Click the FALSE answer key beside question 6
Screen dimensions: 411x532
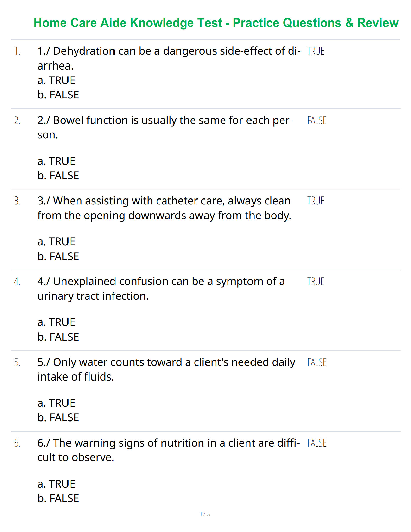coord(317,443)
